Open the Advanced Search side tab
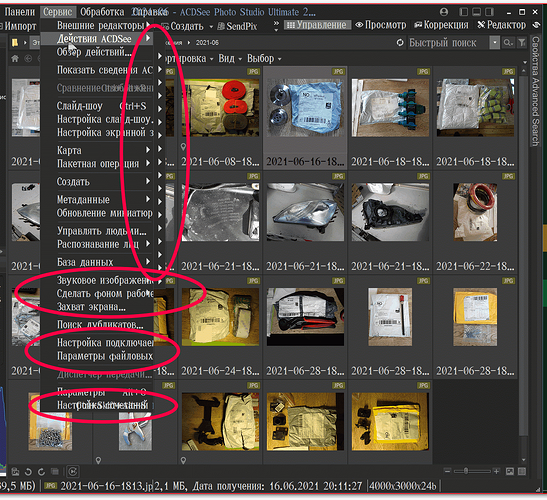Viewport: 547px width, 500px height. pyautogui.click(x=535, y=111)
